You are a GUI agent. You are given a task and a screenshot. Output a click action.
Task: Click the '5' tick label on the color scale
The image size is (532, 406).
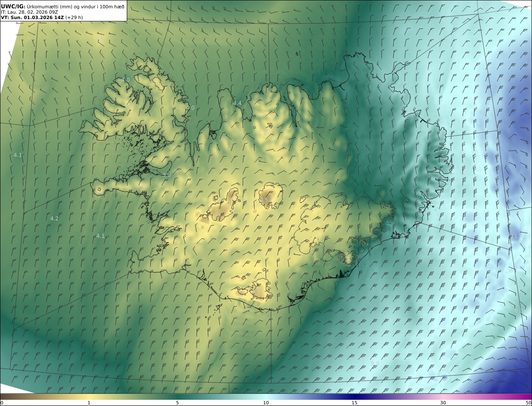point(177,403)
